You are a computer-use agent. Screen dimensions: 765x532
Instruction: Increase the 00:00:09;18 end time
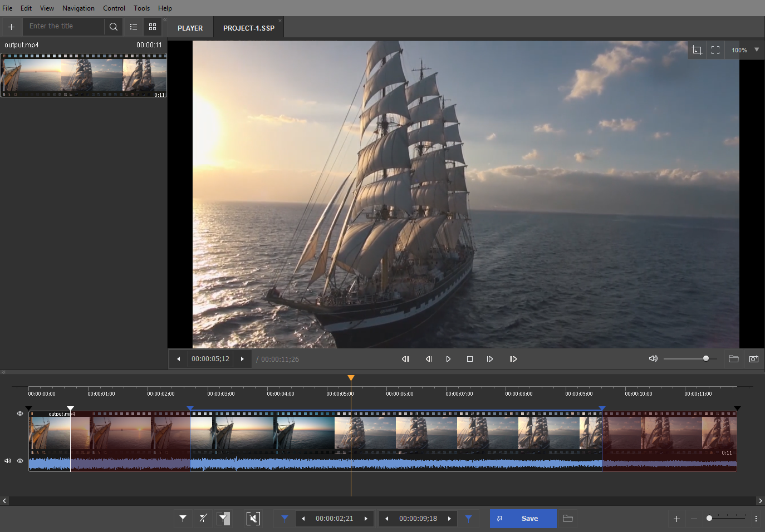pos(449,519)
